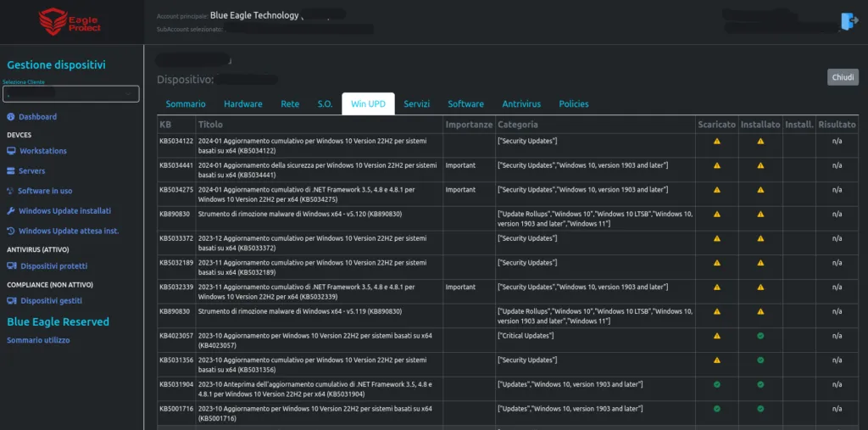Viewport: 868px width, 430px height.
Task: Click Installato warning icon for KB5034275
Action: click(x=760, y=190)
